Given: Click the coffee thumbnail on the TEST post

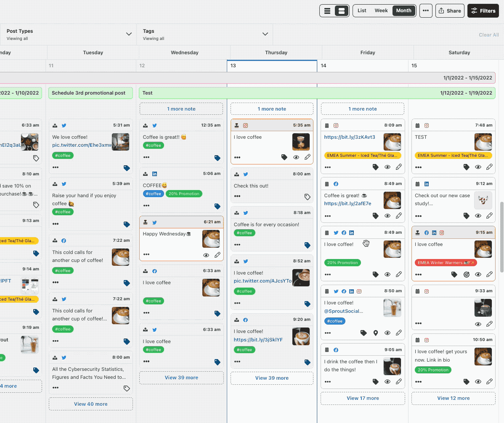Looking at the screenshot, I should tap(483, 142).
